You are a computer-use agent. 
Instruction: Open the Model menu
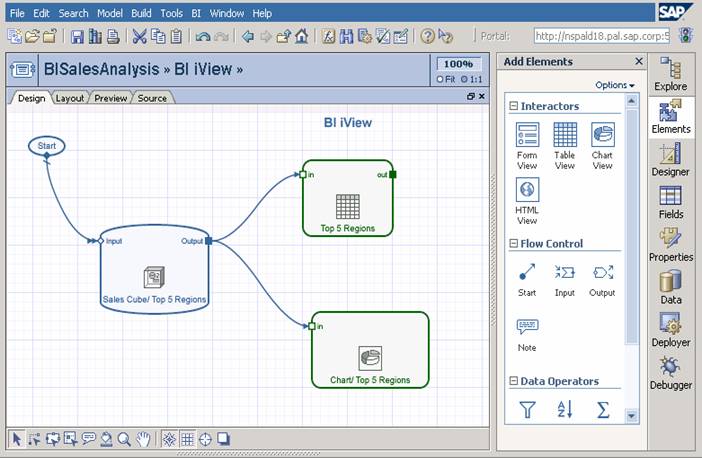[x=110, y=13]
